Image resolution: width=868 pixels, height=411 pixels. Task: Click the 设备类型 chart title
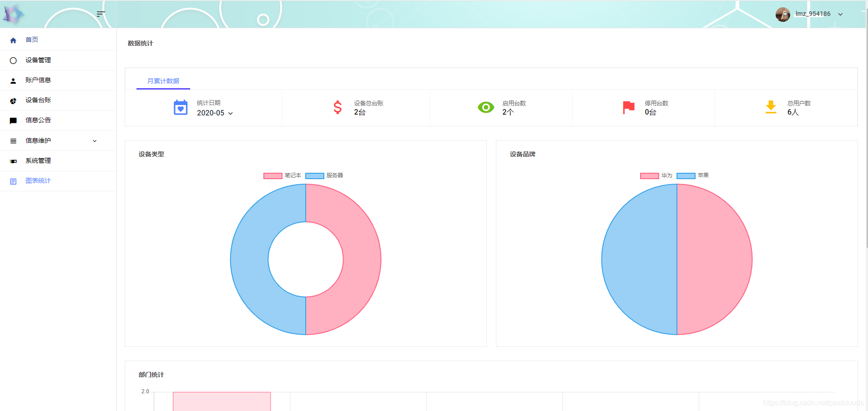[151, 155]
